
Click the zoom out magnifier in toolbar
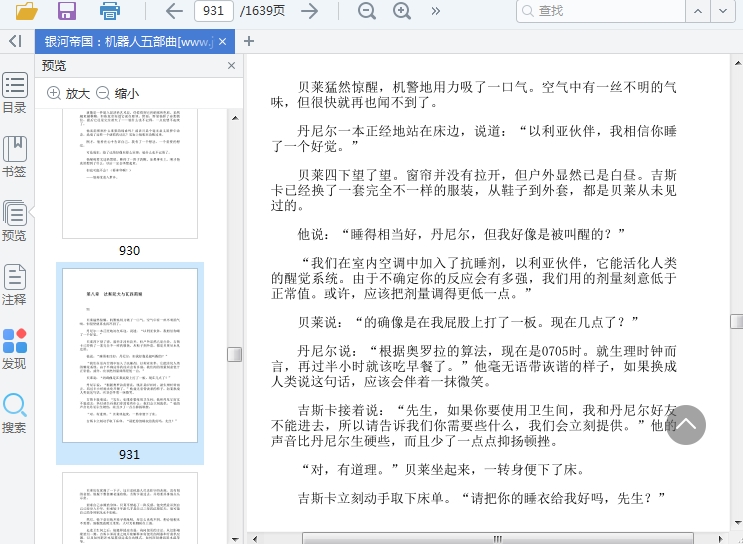pos(367,11)
